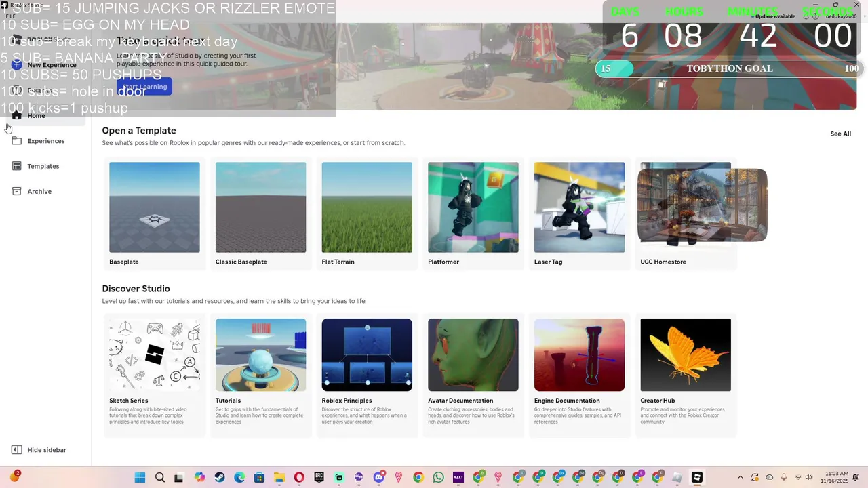The height and width of the screenshot is (488, 868).
Task: Open Microsoft Store from taskbar
Action: click(x=259, y=478)
